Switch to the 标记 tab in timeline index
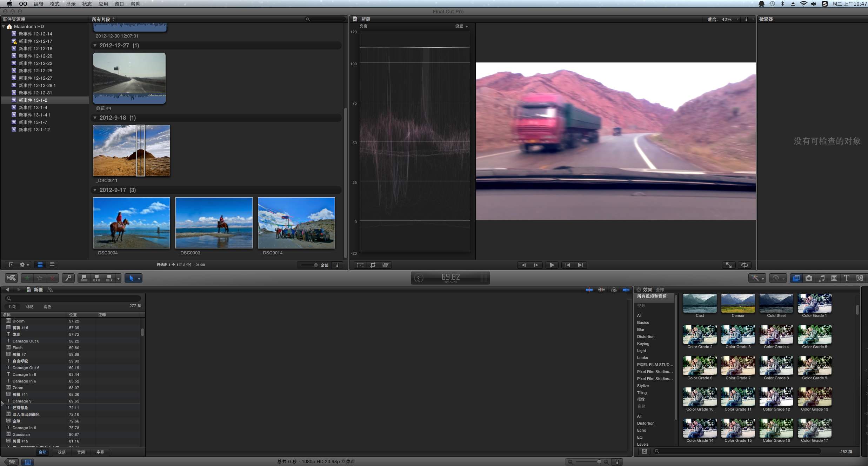Image resolution: width=868 pixels, height=466 pixels. point(30,307)
